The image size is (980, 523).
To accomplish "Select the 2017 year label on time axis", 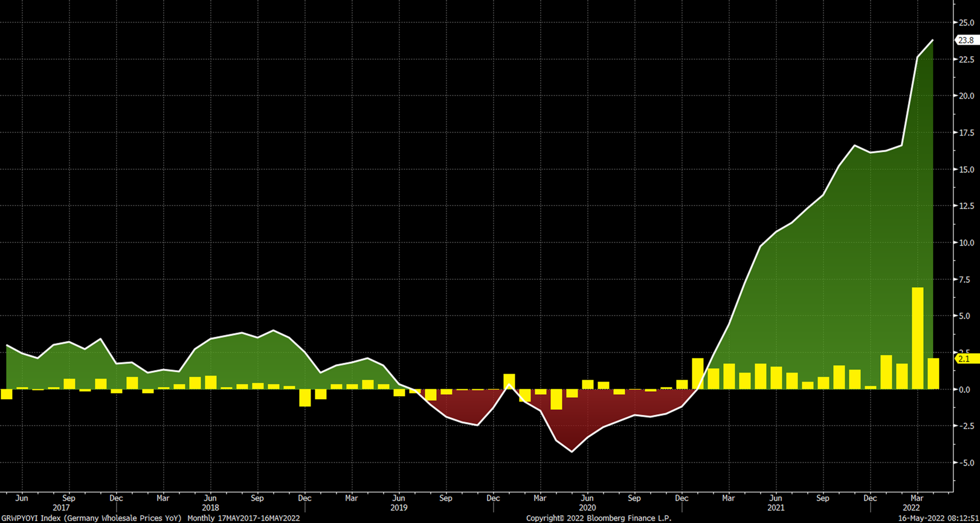I will (x=61, y=508).
